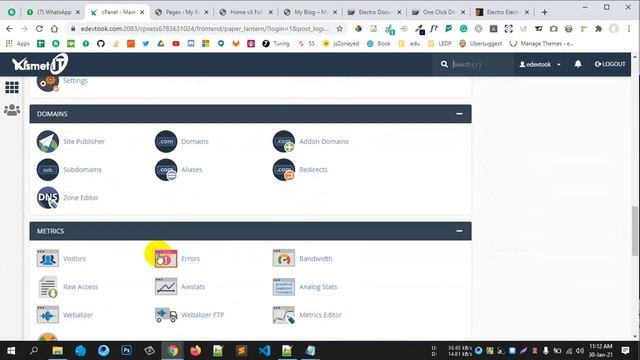Click the KismetIT logo
Image resolution: width=640 pixels, height=360 pixels.
(x=40, y=64)
